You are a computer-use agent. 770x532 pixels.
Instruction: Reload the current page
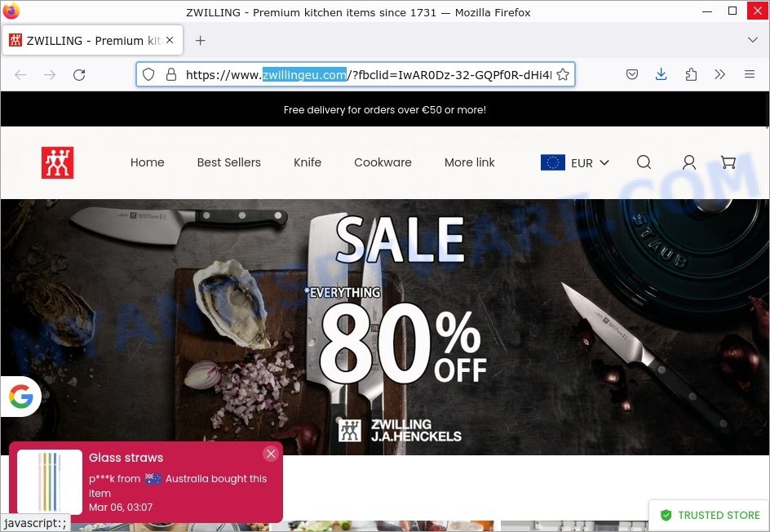coord(79,75)
